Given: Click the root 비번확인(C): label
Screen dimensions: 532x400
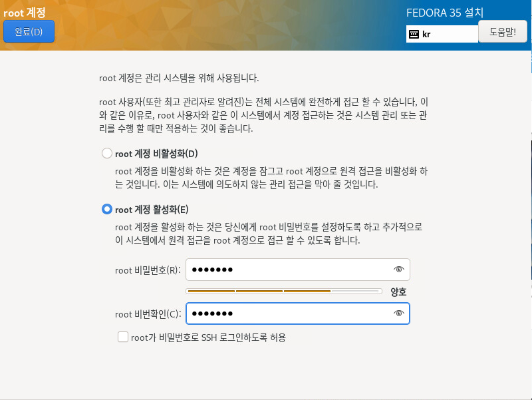Looking at the screenshot, I should coord(148,314).
